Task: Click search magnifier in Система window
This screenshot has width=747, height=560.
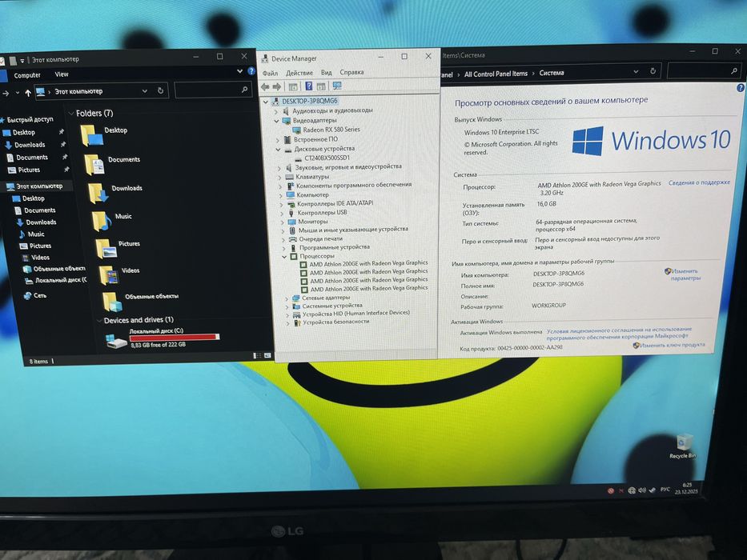Action: pyautogui.click(x=734, y=71)
